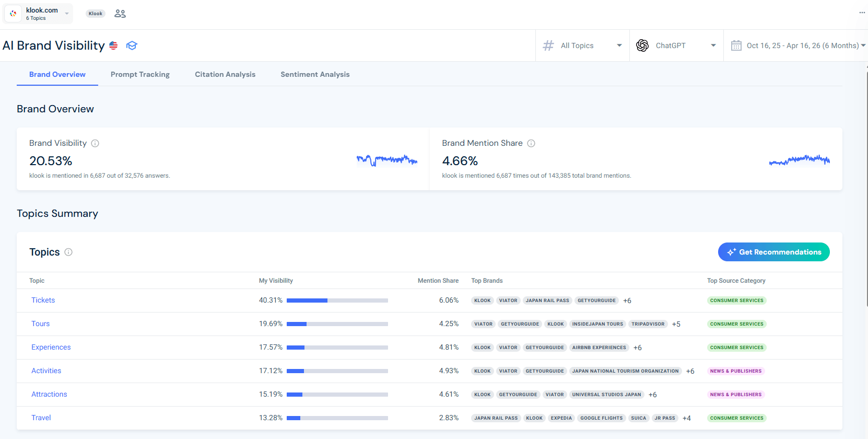Click the 20.53% brand visibility value

tap(51, 161)
